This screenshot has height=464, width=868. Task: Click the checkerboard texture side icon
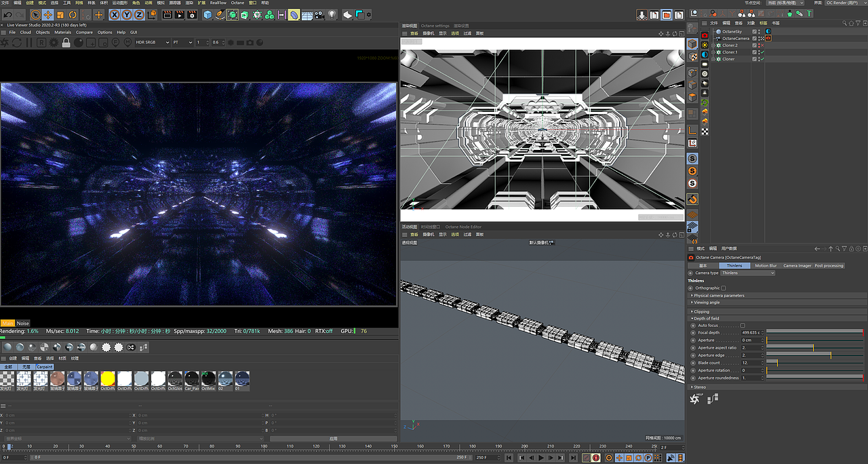pos(705,131)
